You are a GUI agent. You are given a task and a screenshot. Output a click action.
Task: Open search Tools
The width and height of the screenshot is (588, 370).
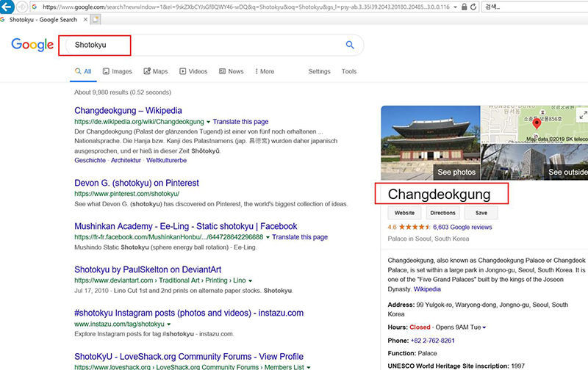(348, 71)
